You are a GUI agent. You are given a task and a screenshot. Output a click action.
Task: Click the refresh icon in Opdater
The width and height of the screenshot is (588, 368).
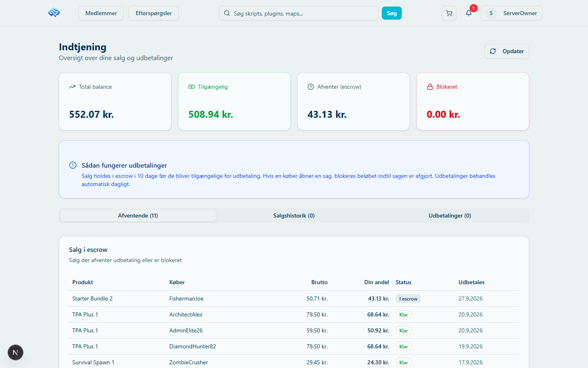tap(493, 51)
